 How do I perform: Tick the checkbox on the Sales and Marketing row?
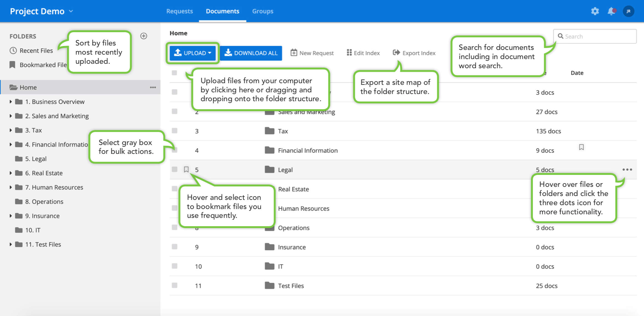(x=174, y=111)
